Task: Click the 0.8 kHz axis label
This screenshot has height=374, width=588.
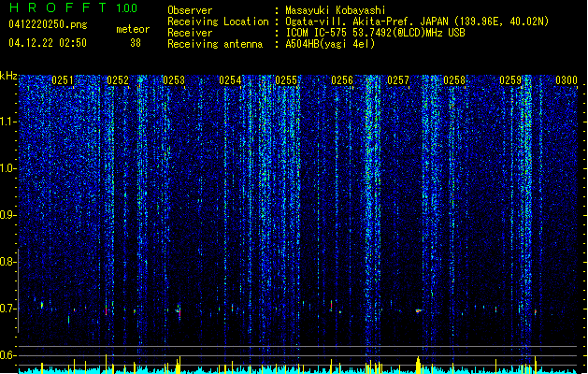Action: (x=7, y=262)
